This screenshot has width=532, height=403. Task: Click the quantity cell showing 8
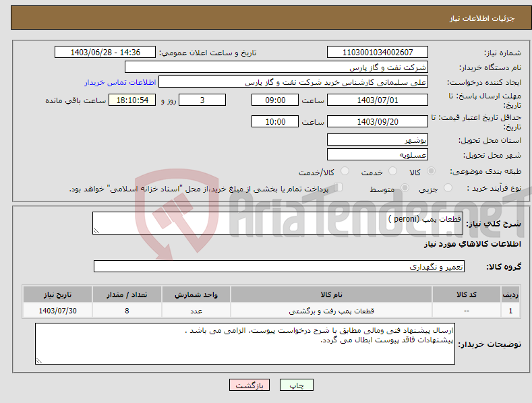(x=127, y=311)
